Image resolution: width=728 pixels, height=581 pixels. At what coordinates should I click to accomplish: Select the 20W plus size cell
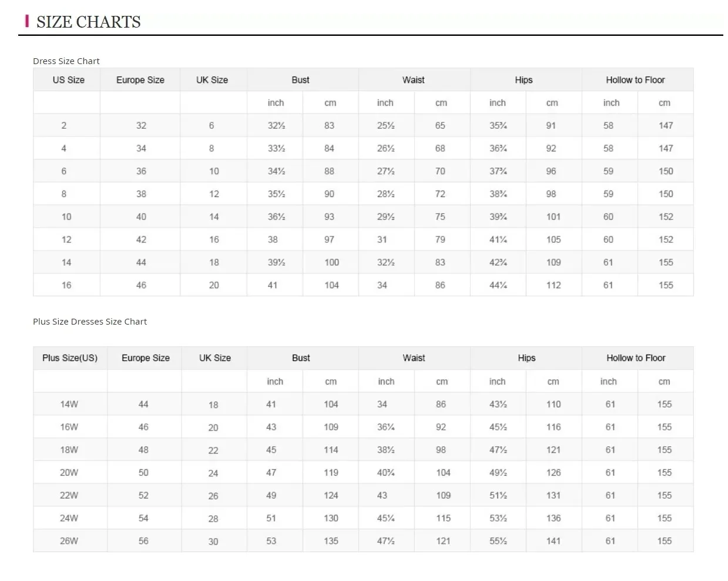pos(69,473)
